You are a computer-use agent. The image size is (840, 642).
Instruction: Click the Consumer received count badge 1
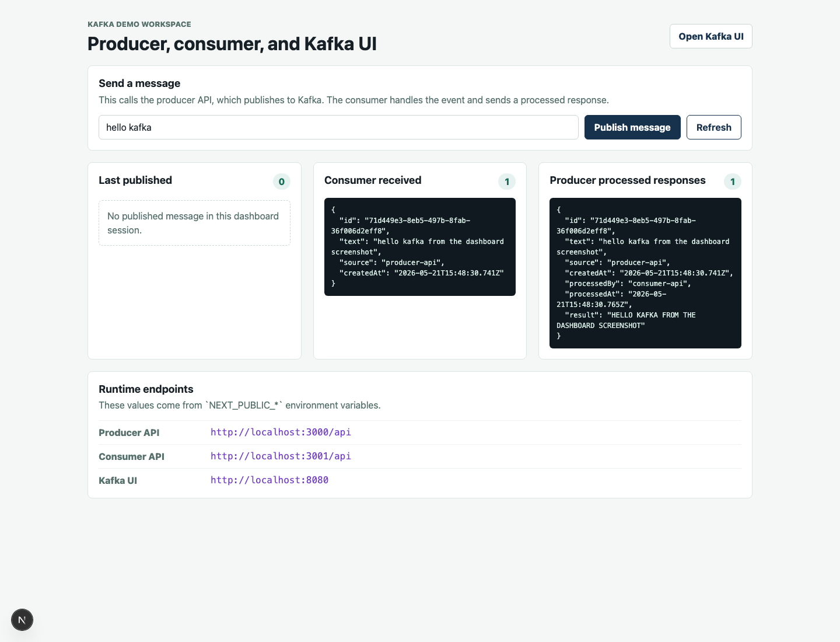[507, 182]
